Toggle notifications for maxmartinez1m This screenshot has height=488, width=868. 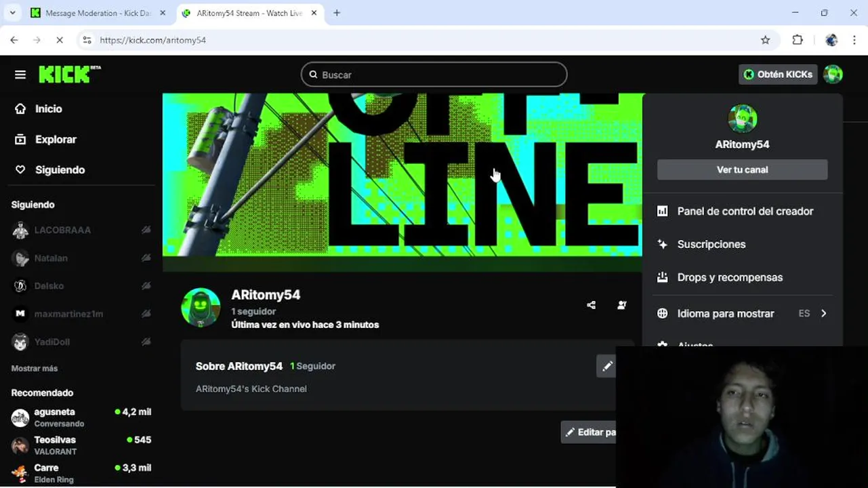[146, 314]
